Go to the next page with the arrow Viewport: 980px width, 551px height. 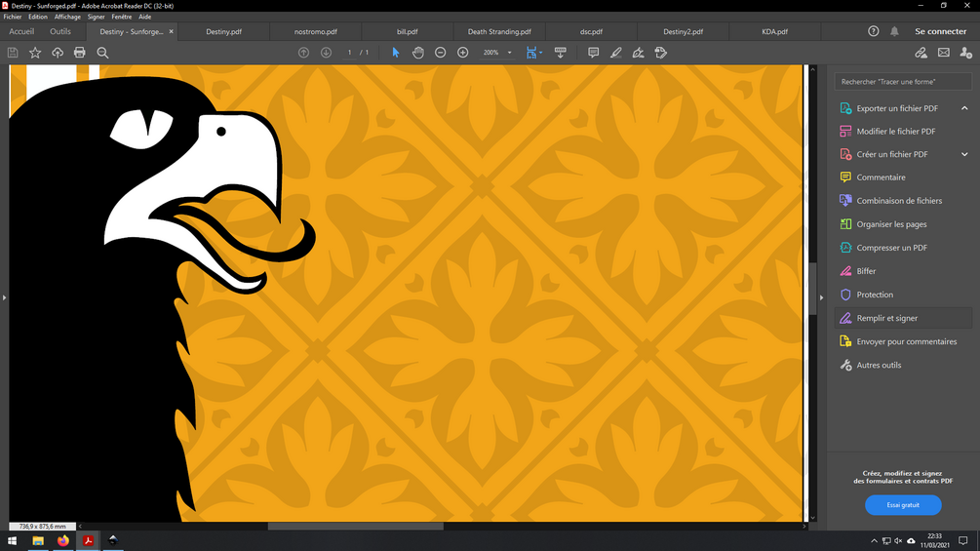tap(327, 53)
